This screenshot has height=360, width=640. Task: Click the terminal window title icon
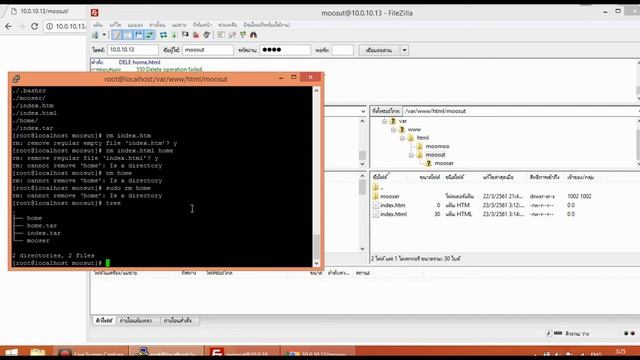(x=16, y=79)
